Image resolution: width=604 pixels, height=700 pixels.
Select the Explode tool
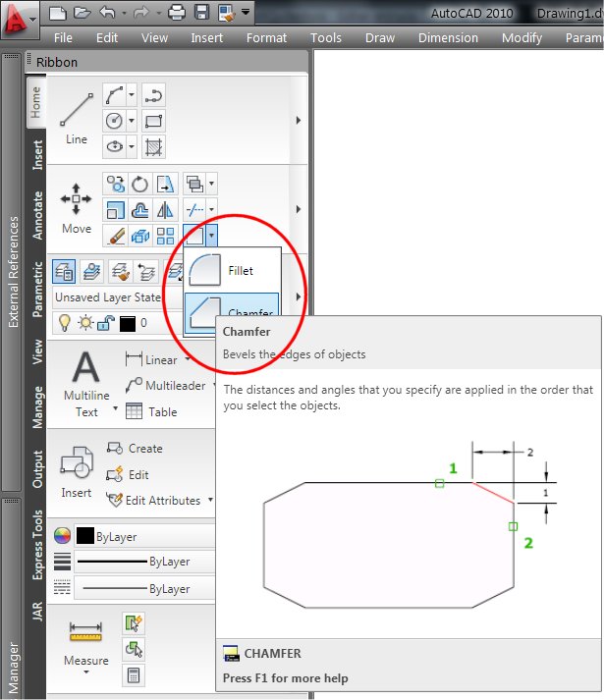click(140, 236)
